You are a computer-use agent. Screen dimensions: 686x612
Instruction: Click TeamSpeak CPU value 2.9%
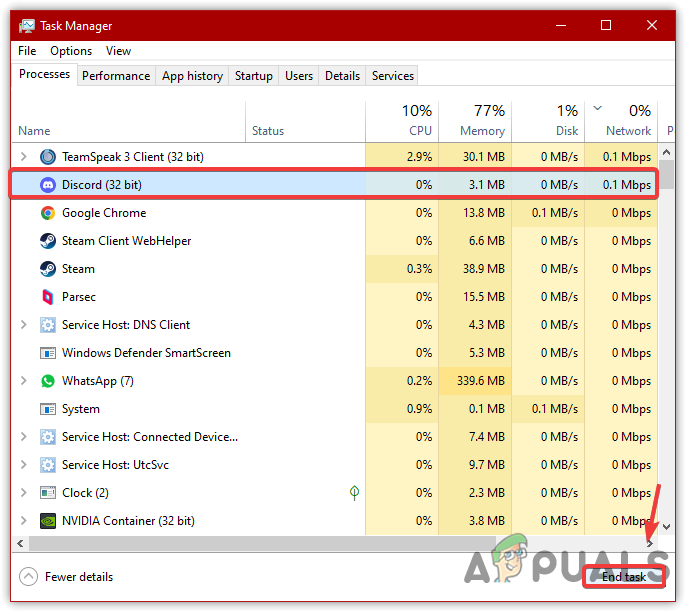coord(419,157)
